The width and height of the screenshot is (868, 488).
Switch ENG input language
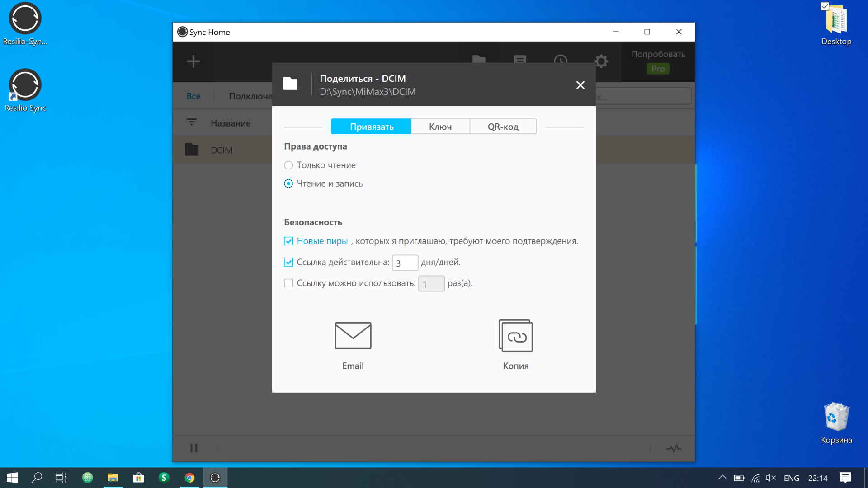click(792, 478)
